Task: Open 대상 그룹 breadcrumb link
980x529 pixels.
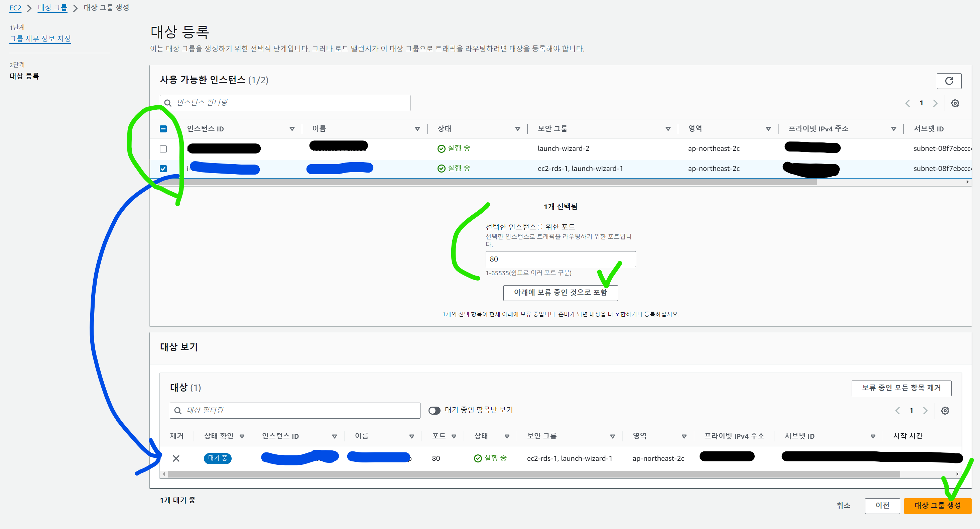Action: pyautogui.click(x=52, y=8)
